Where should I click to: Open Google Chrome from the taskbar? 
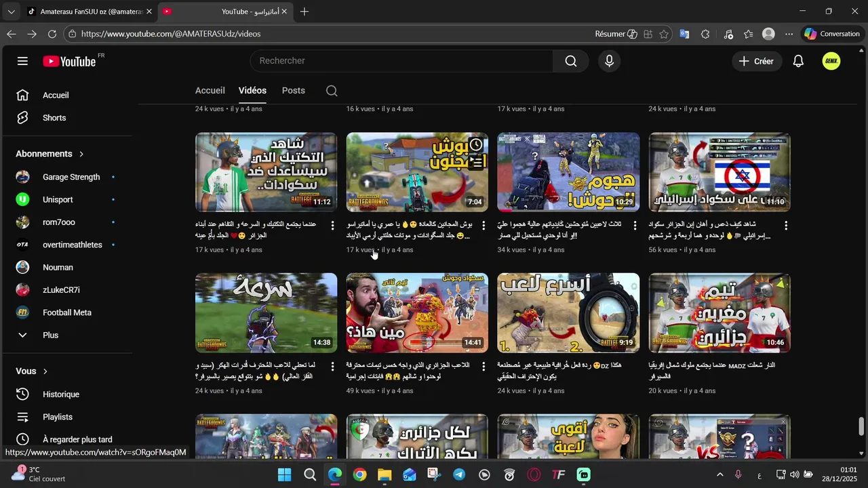[x=359, y=474]
